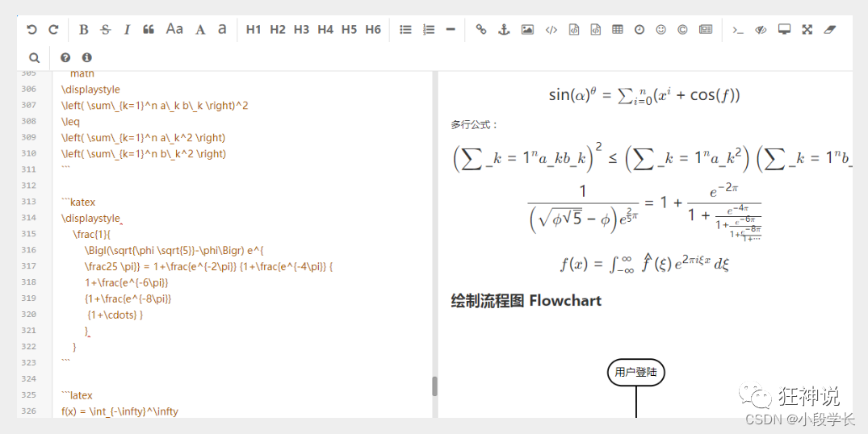The width and height of the screenshot is (868, 434).
Task: Click the \leq code line
Action: point(70,122)
